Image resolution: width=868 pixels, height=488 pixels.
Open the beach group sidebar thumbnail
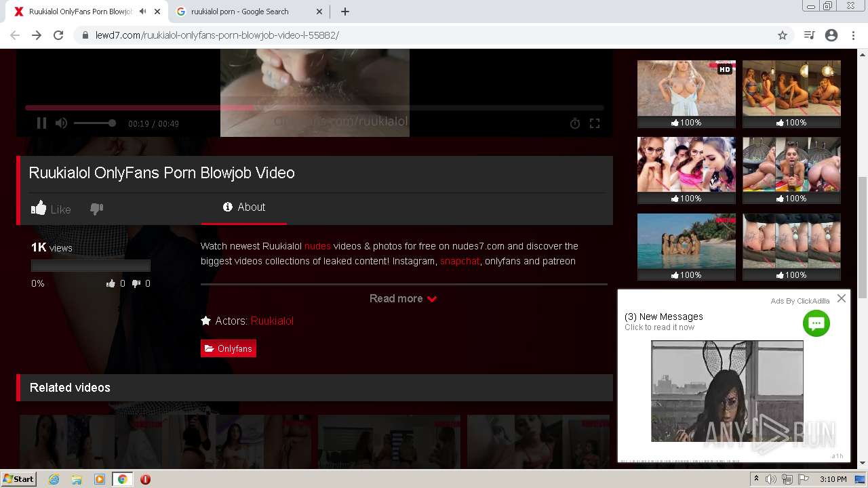tap(686, 241)
